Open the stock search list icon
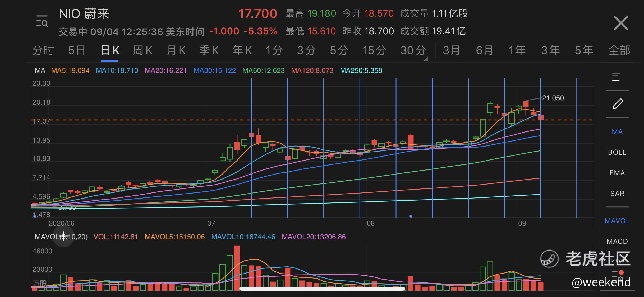This screenshot has width=644, height=297. tap(42, 21)
